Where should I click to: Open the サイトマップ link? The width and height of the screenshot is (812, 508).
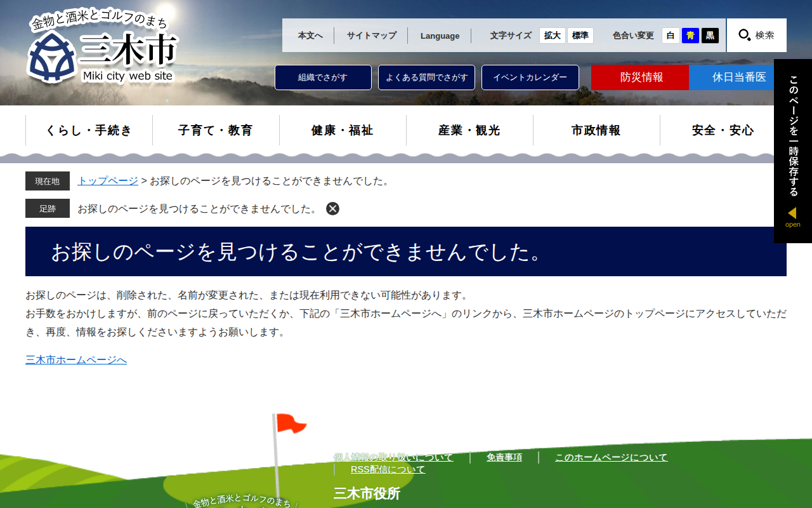point(371,36)
